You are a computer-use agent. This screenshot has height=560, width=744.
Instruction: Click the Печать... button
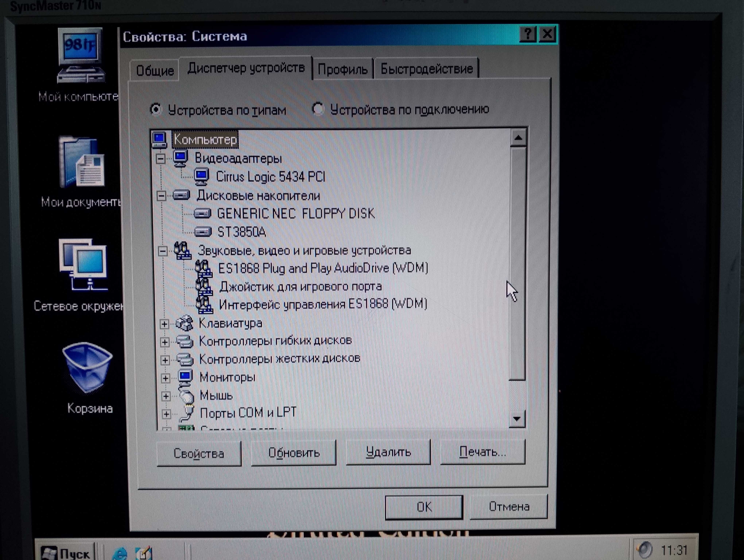click(x=483, y=452)
